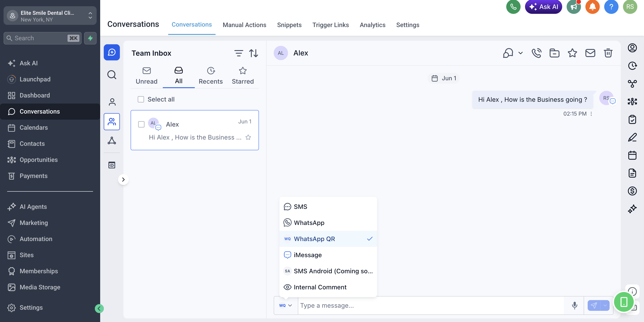This screenshot has width=644, height=322.
Task: Open the eye inbox view icon
Action: point(112,165)
